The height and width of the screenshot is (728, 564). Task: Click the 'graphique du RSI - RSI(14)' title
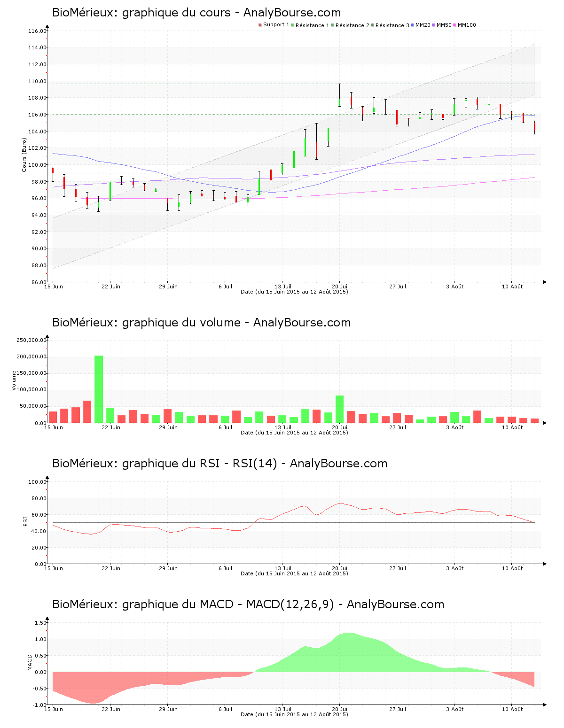219,464
